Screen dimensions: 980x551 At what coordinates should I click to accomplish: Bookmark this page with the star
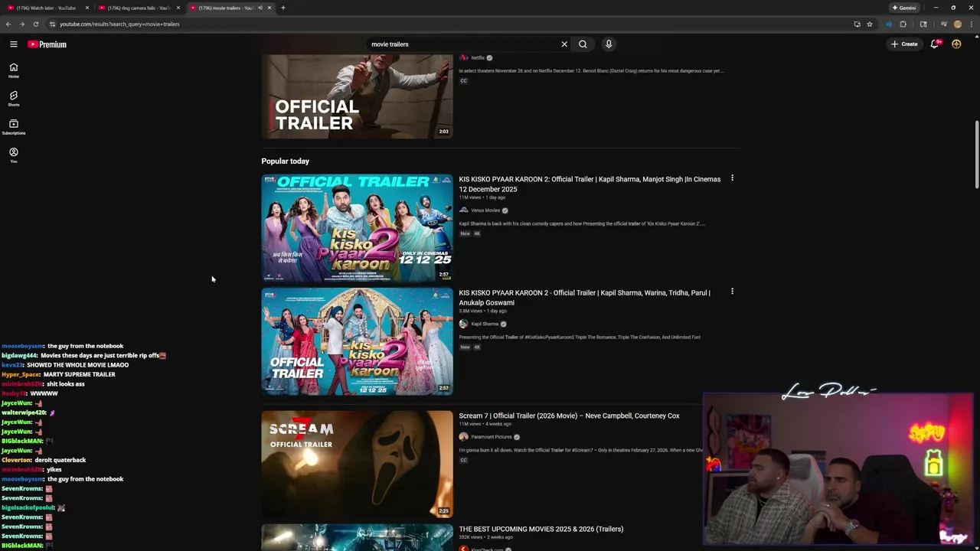point(870,24)
